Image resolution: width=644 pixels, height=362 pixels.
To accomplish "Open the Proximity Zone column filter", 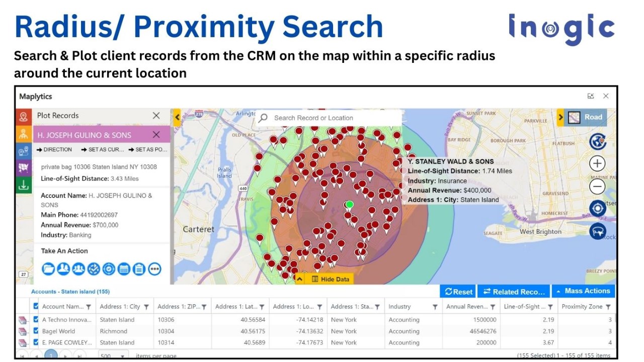I will 608,307.
